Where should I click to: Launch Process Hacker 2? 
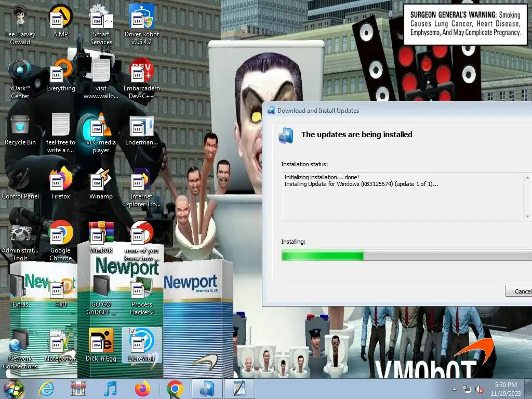pyautogui.click(x=141, y=295)
